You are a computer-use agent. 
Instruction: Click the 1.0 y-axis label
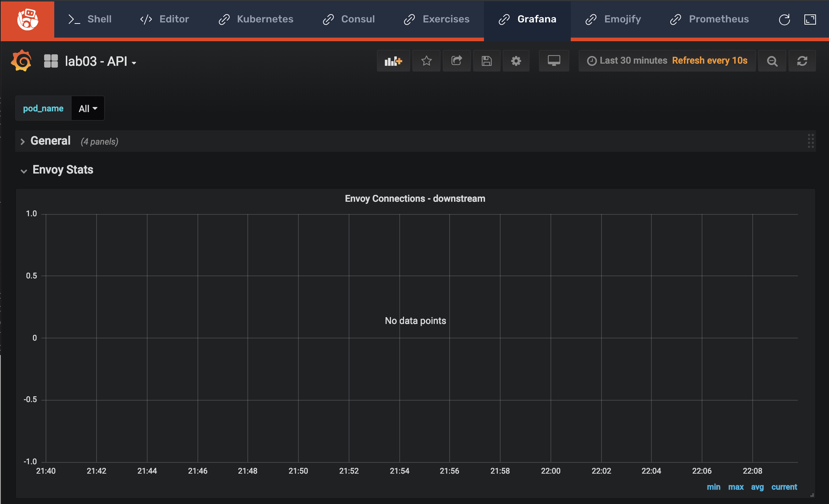31,214
